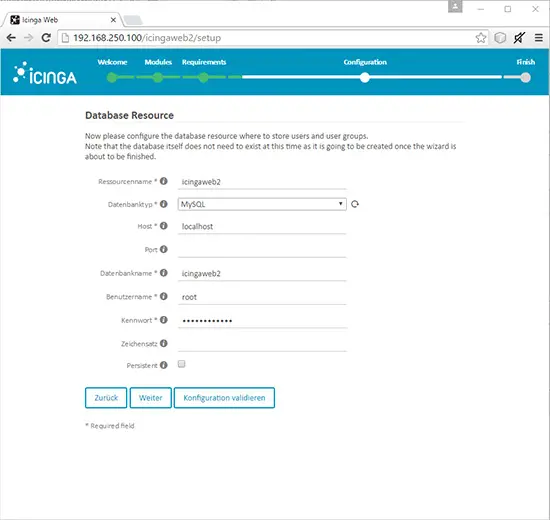The width and height of the screenshot is (550, 520).
Task: Go back with browser back arrow
Action: click(x=11, y=38)
